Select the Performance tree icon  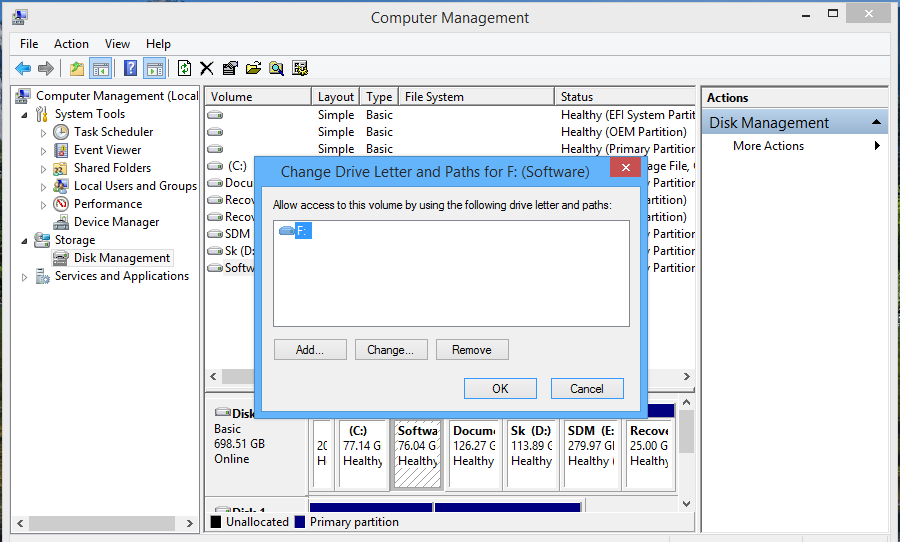coord(61,204)
